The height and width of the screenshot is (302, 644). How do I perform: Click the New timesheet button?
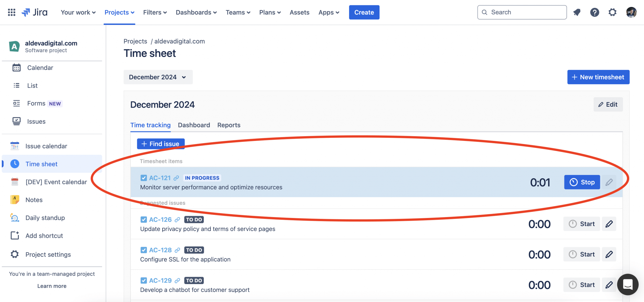pyautogui.click(x=598, y=77)
